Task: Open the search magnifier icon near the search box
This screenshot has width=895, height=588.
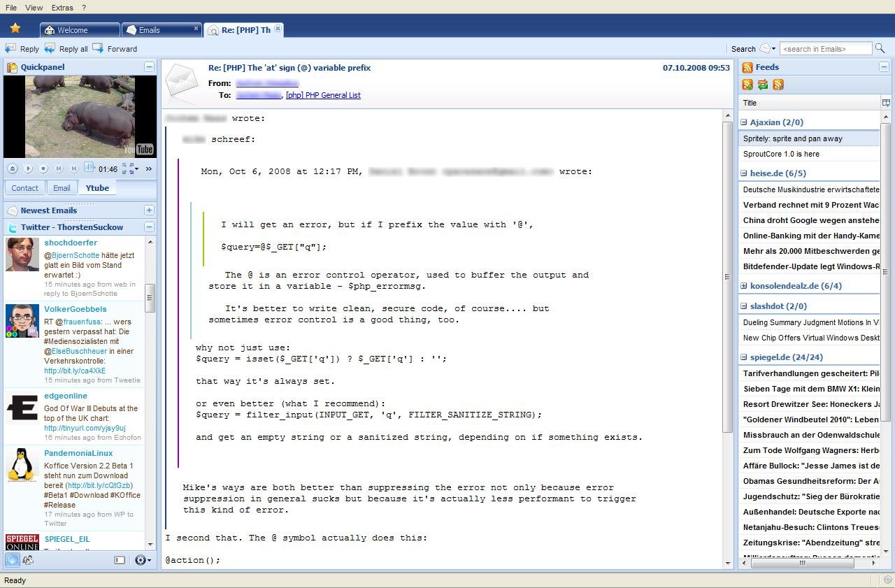Action: click(880, 48)
